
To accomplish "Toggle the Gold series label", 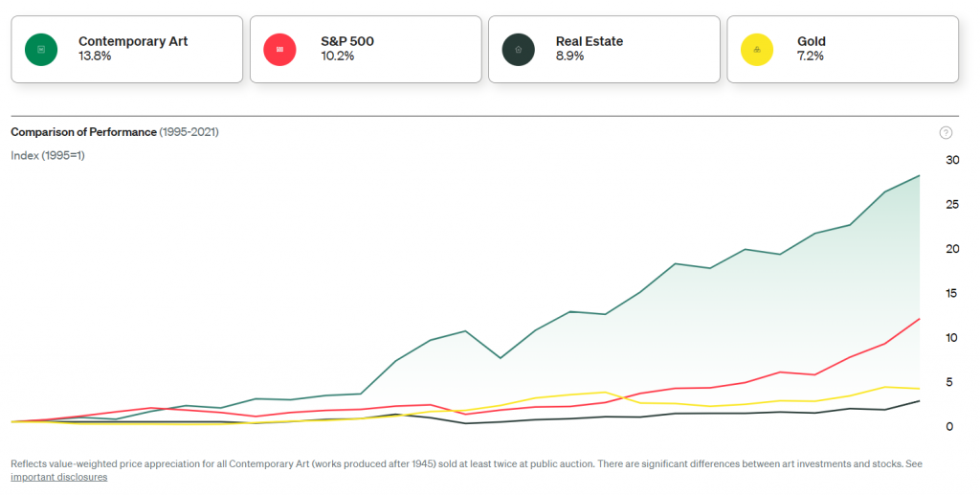I will pyautogui.click(x=812, y=41).
